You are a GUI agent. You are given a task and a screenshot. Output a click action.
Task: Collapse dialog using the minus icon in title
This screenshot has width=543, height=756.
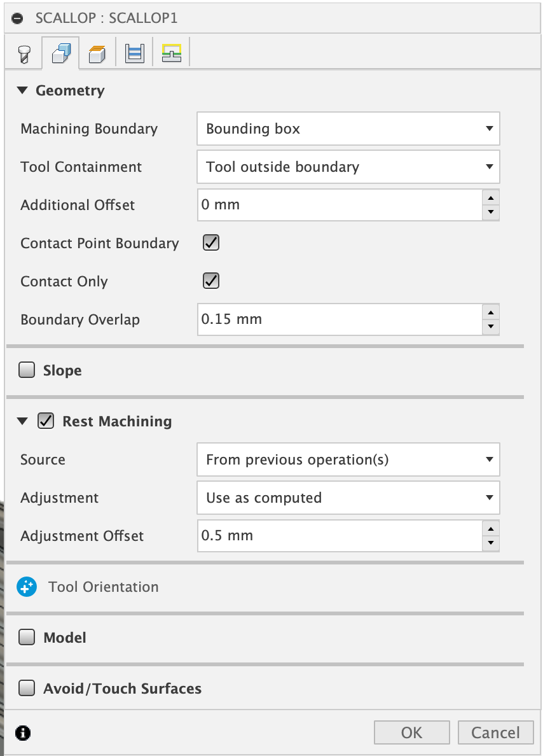[x=17, y=18]
